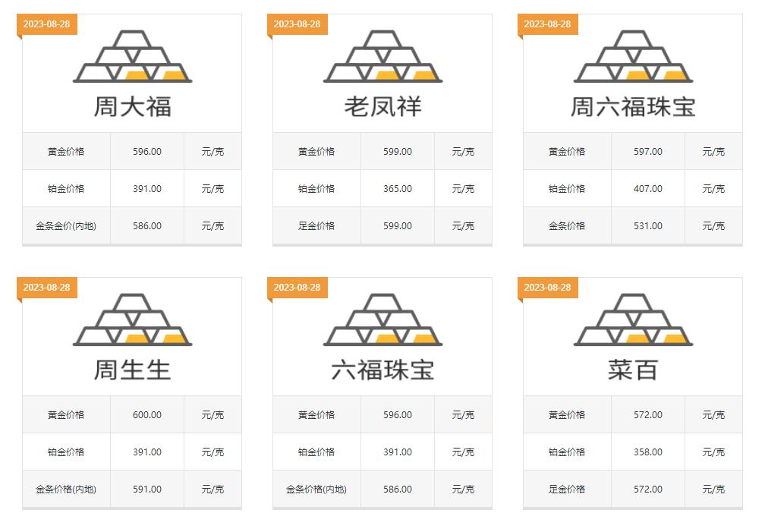Select 周大福 platinum price 391.00

(147, 188)
